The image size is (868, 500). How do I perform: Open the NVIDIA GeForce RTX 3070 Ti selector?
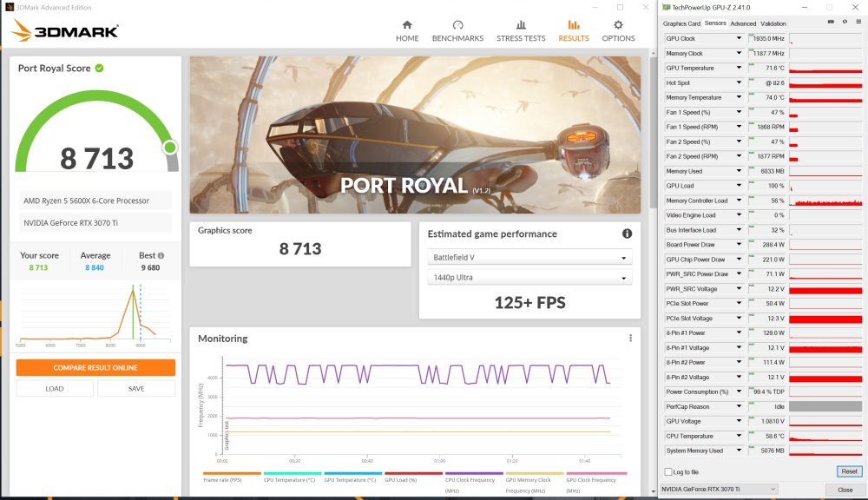tap(718, 490)
